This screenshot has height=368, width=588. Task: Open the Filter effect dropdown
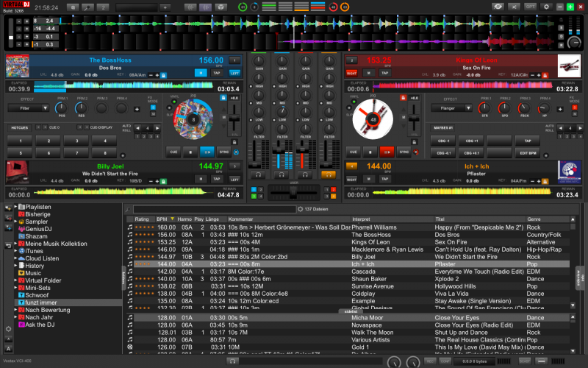29,107
